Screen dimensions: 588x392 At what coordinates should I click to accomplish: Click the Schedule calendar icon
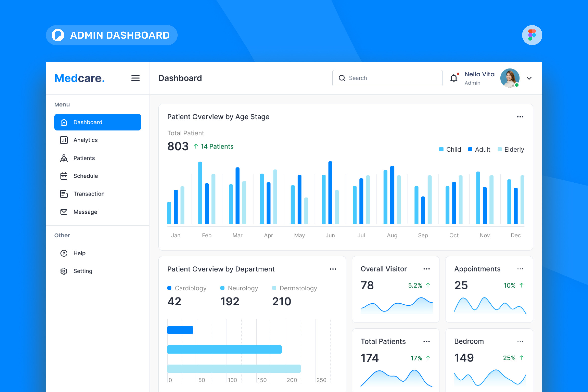pos(64,176)
